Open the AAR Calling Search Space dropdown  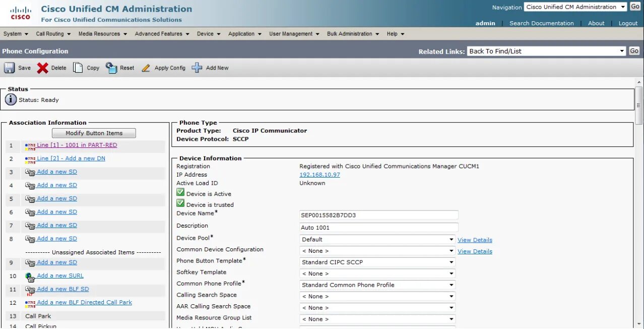pos(377,307)
